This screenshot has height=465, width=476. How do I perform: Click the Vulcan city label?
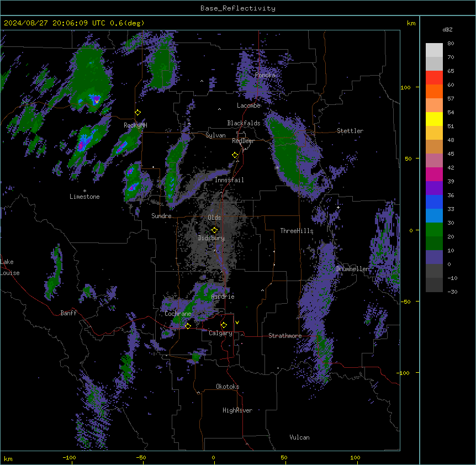tap(300, 437)
